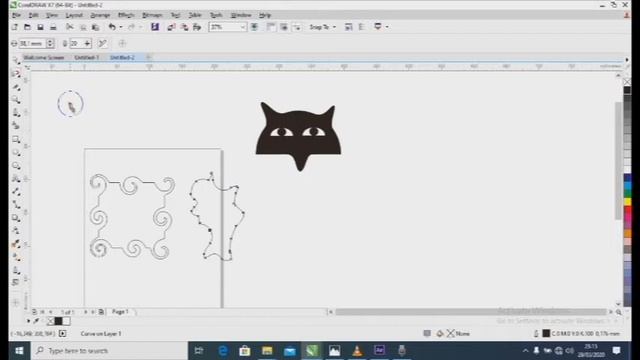Toggle Show rulers icon
The image size is (640, 360).
[271, 27]
